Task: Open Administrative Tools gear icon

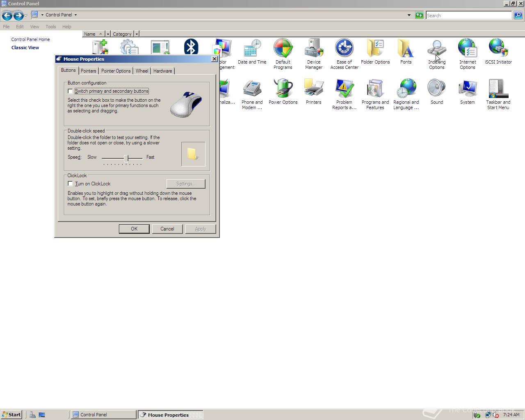Action: click(x=129, y=47)
